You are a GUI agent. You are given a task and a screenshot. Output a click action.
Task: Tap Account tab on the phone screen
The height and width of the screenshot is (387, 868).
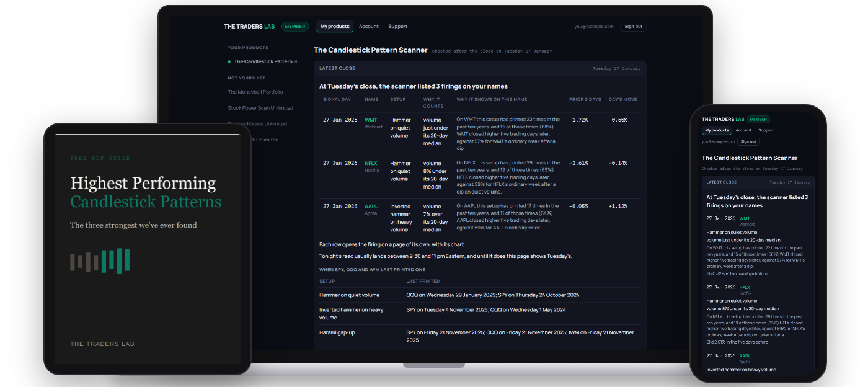743,130
